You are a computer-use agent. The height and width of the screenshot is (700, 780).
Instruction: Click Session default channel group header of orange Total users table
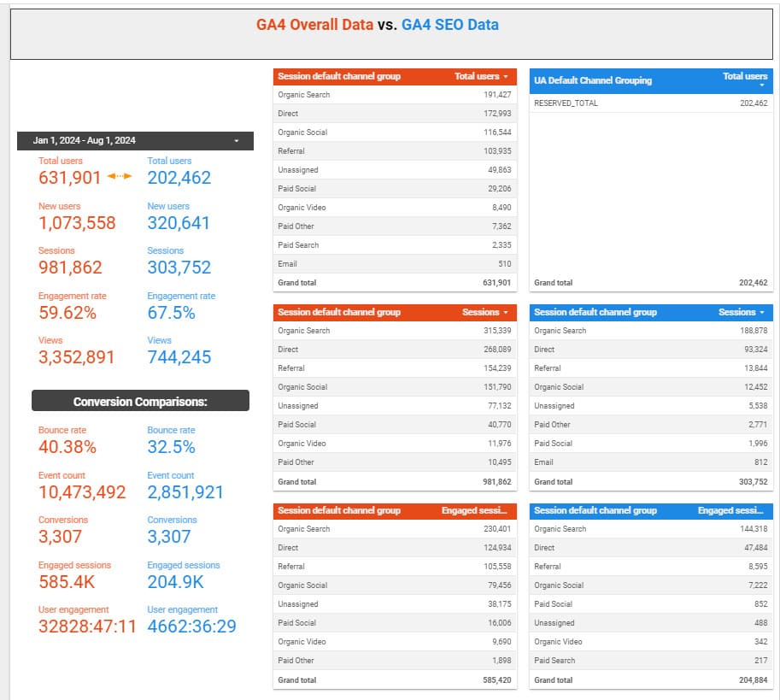pyautogui.click(x=339, y=77)
